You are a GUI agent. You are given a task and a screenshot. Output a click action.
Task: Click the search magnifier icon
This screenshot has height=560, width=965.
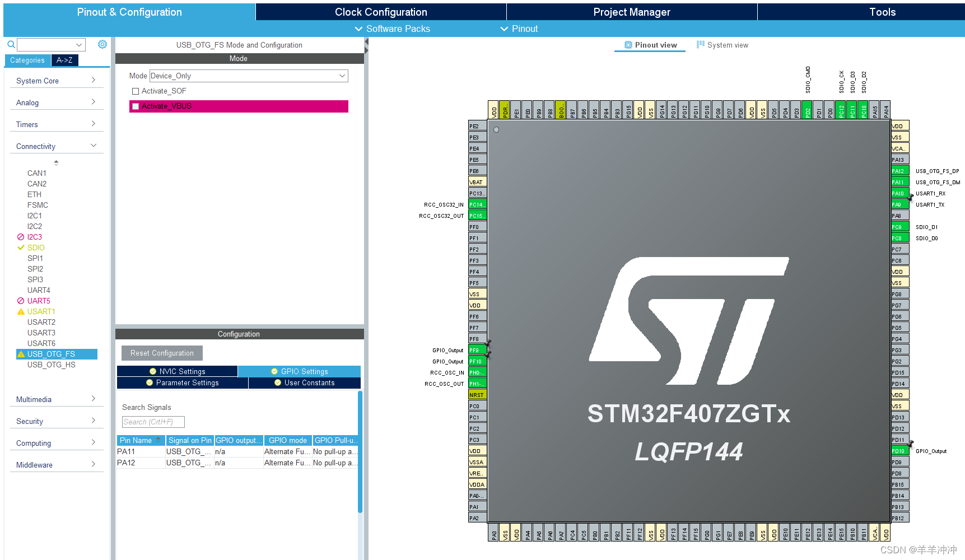[11, 44]
